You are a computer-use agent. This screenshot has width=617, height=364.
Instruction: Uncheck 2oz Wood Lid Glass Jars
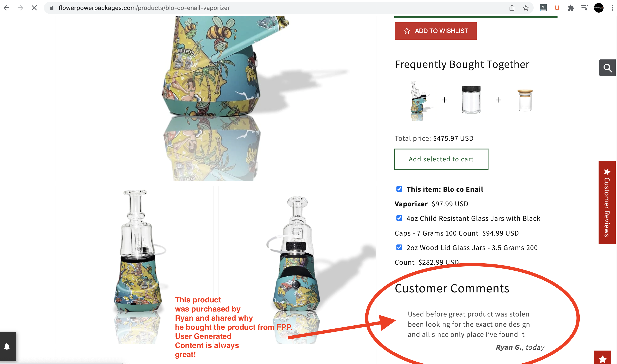point(399,247)
